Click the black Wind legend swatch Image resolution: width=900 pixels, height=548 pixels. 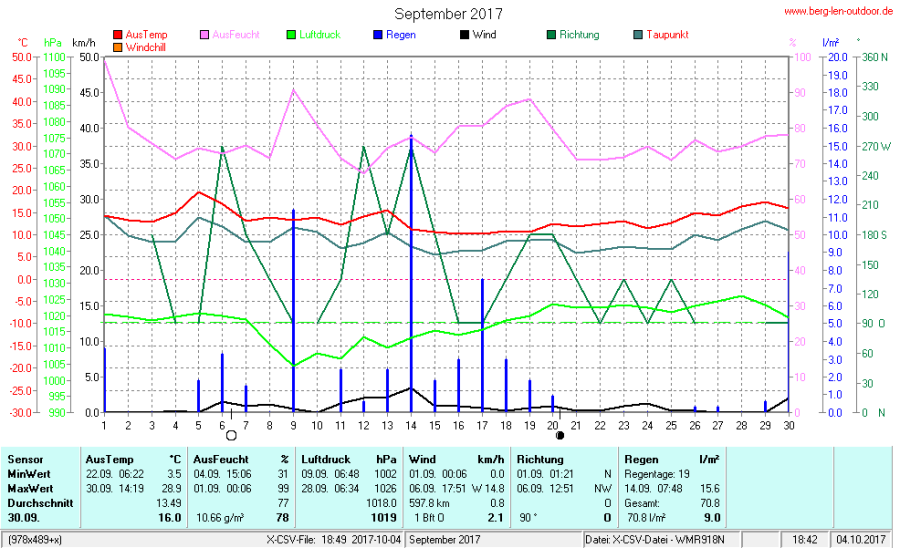[x=464, y=35]
